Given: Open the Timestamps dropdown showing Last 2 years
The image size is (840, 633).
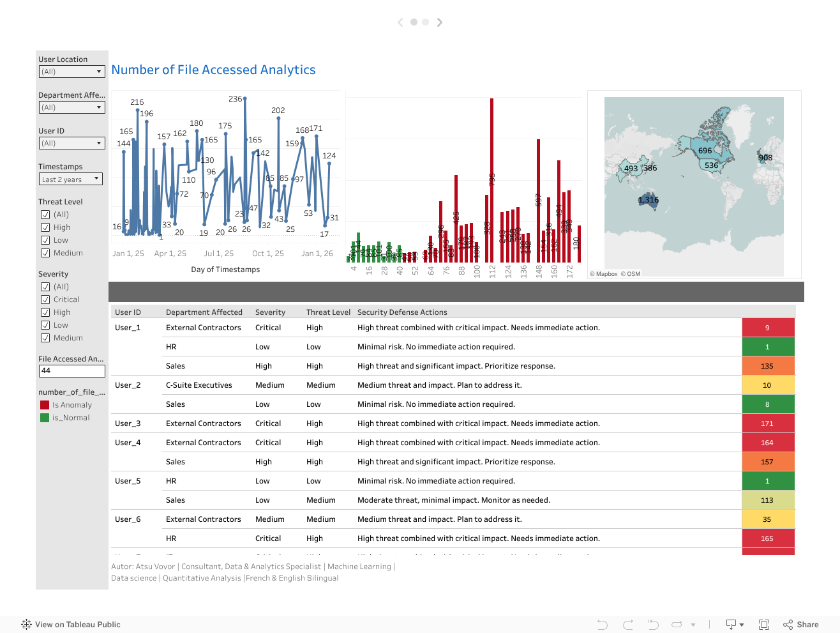Looking at the screenshot, I should (x=70, y=179).
